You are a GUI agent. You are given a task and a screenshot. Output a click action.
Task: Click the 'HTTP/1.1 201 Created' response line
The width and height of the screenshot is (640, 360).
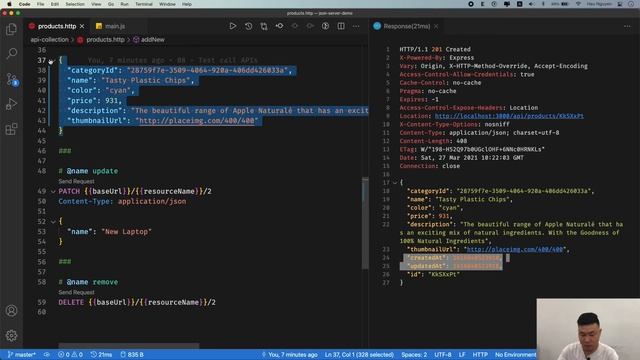(435, 49)
